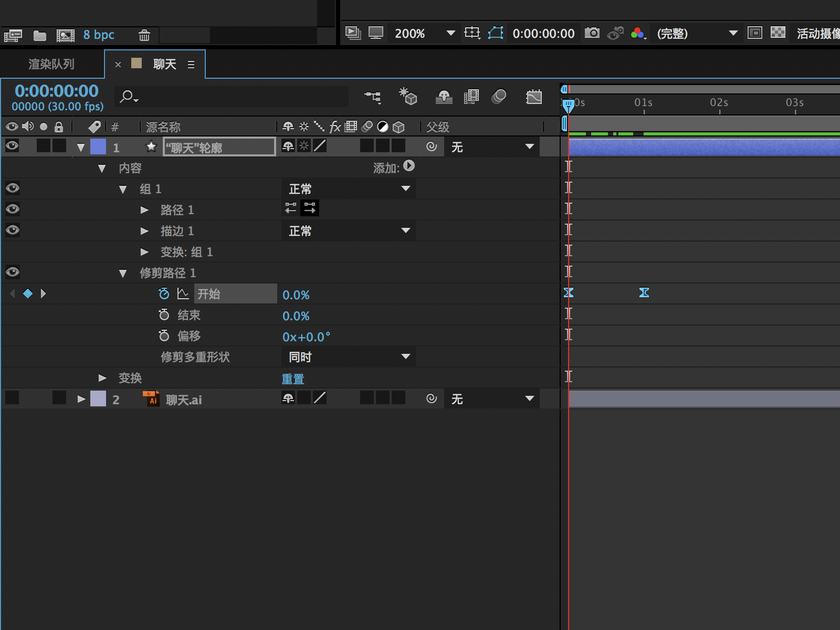
Task: Expand 变换: 组 1 property
Action: (x=144, y=252)
